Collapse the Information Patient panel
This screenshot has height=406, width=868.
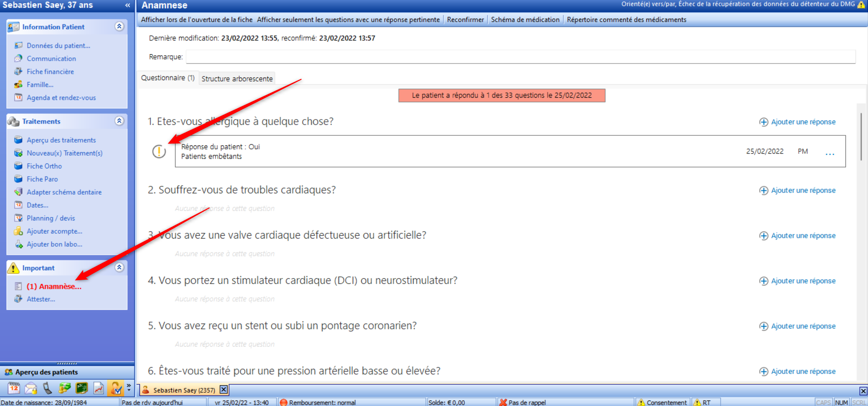[119, 26]
